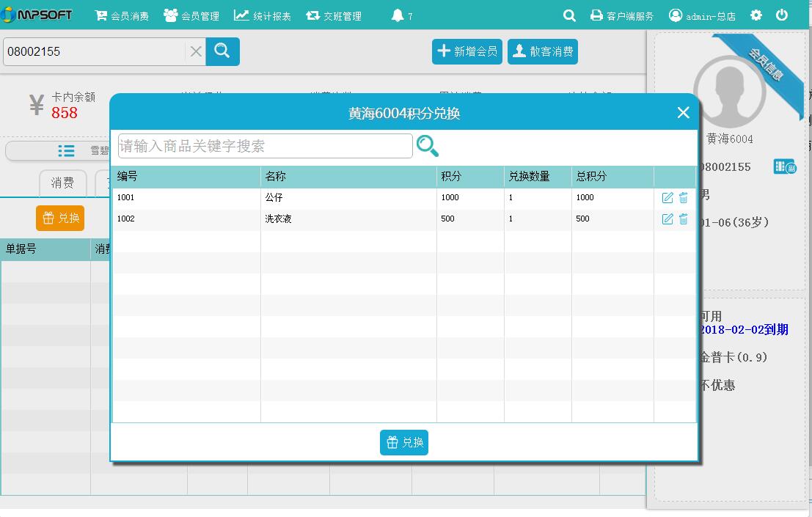Click the member card icon beside 08002155
Viewport: 812px width, 517px height.
click(784, 167)
